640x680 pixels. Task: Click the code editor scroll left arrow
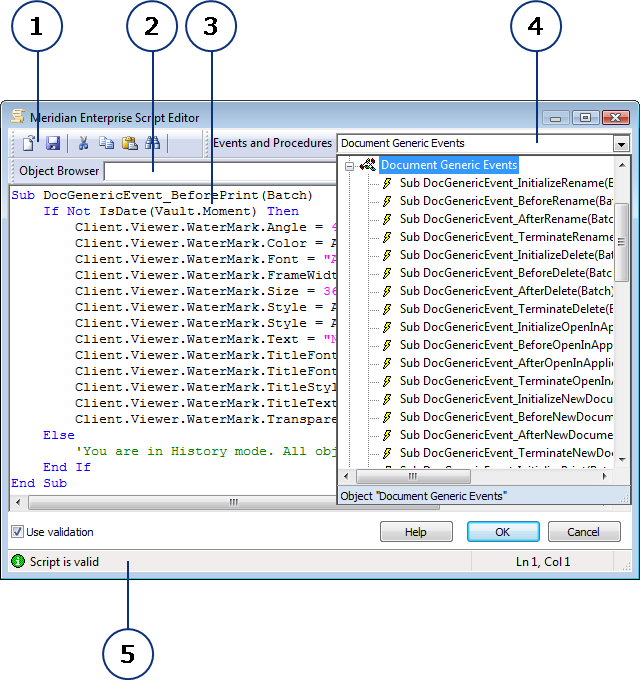coord(18,502)
